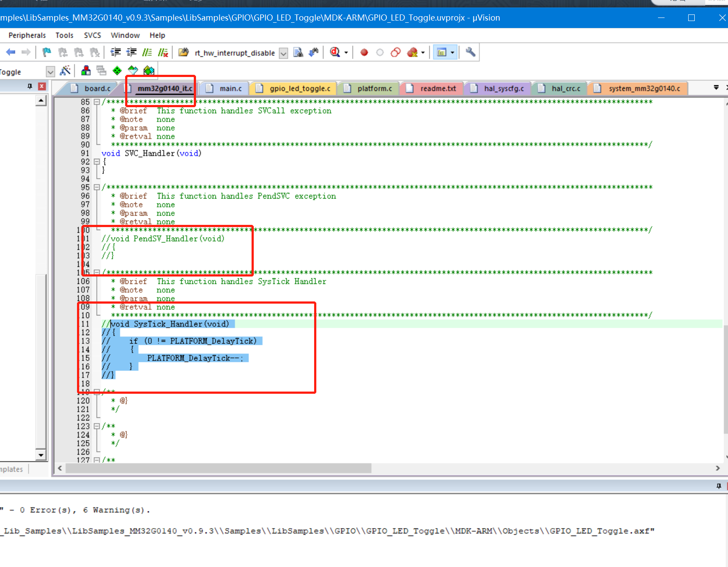Click the Comment Selection icon

coord(147,52)
